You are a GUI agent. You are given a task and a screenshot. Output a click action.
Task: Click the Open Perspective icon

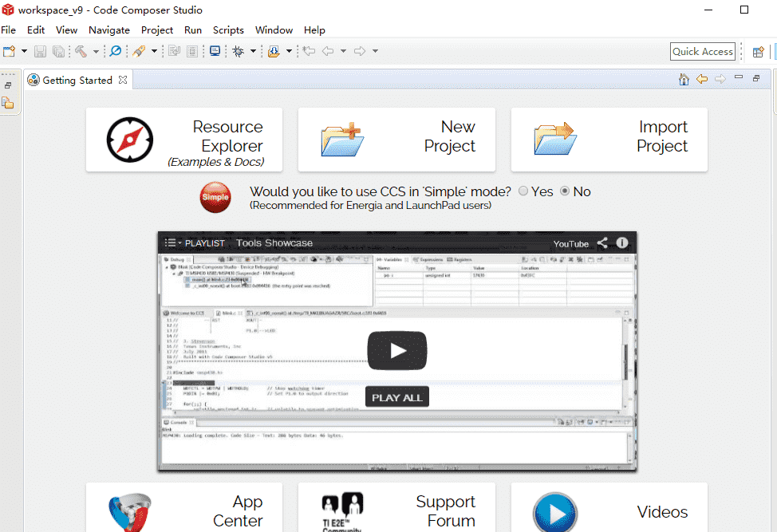pyautogui.click(x=758, y=52)
